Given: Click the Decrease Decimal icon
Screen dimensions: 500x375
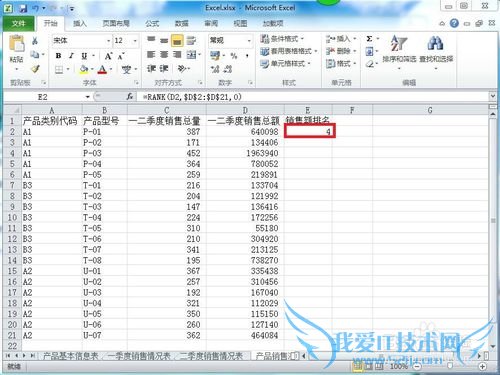Looking at the screenshot, I should click(x=228, y=69).
